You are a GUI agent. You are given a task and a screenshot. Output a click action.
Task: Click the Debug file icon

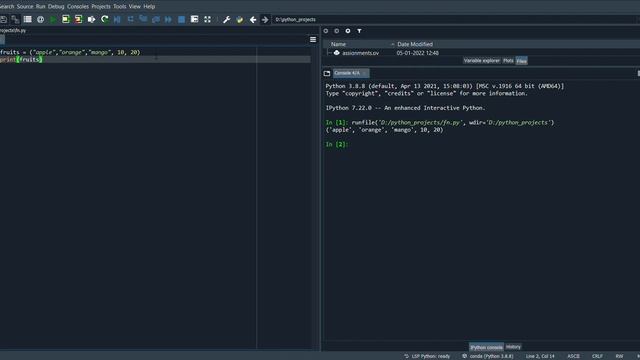click(117, 19)
